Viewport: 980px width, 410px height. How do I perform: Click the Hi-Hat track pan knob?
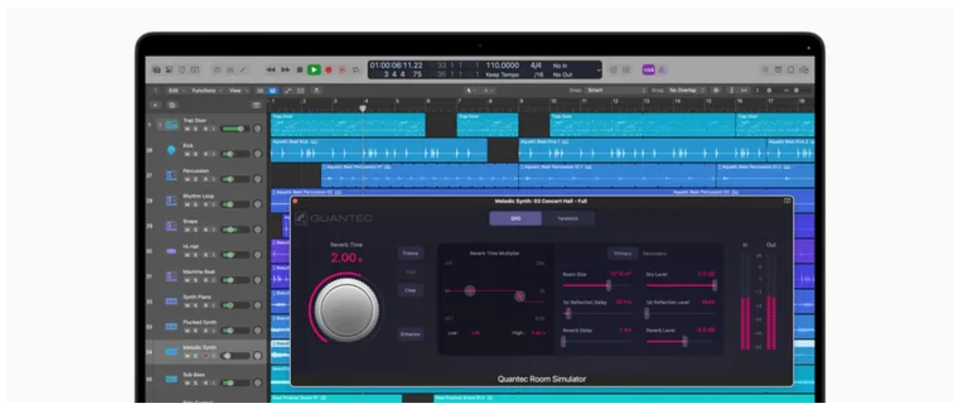[x=257, y=254]
